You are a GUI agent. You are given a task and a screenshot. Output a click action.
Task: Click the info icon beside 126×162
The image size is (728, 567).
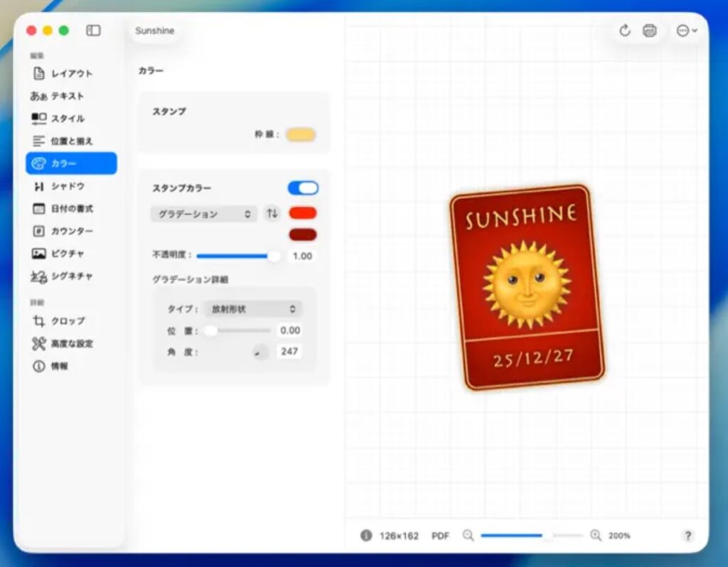[366, 536]
